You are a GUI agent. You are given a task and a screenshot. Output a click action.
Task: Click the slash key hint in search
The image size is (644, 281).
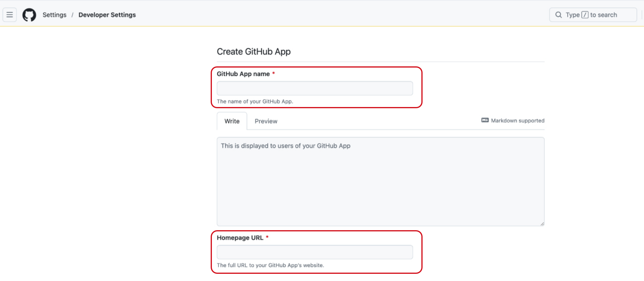coord(585,15)
